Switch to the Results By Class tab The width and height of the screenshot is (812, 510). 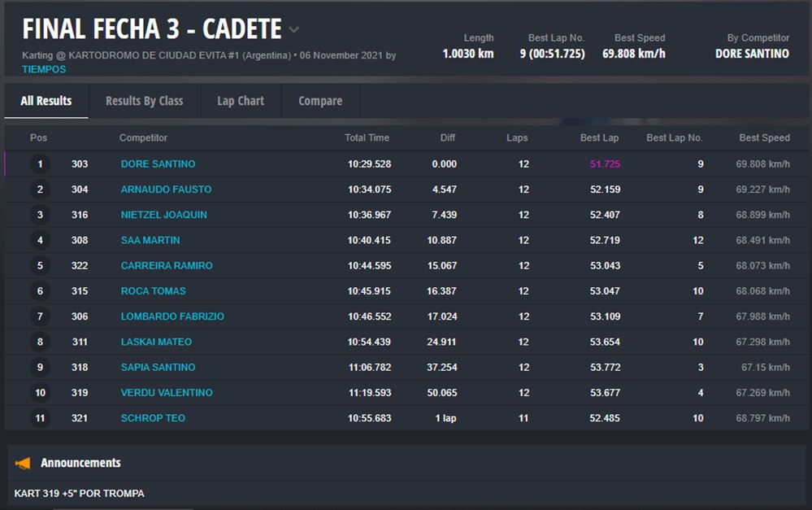pyautogui.click(x=144, y=101)
